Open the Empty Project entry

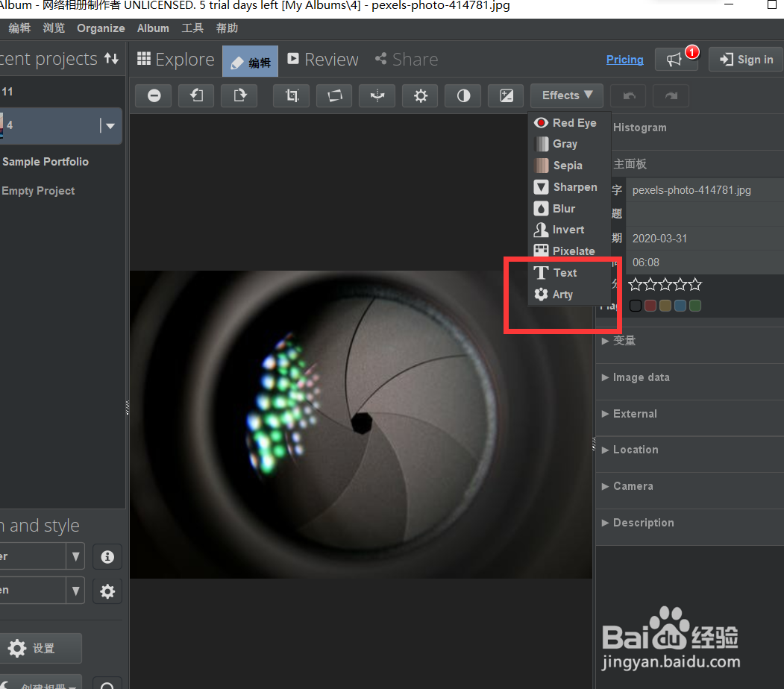pyautogui.click(x=38, y=191)
